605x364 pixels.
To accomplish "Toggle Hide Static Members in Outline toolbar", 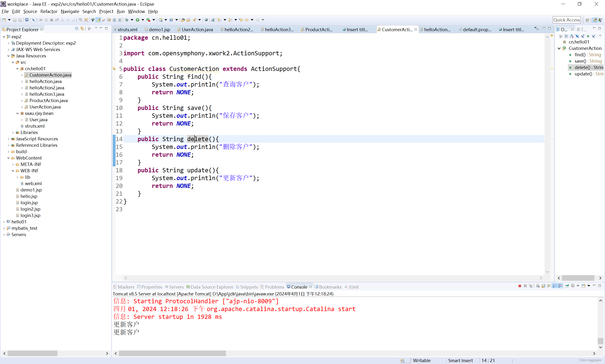I will point(583,36).
